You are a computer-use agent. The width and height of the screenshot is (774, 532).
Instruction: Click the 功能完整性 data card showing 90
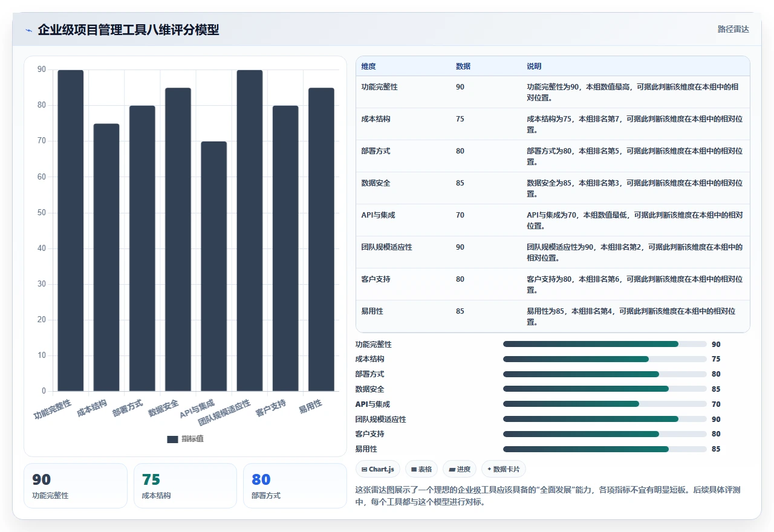76,485
